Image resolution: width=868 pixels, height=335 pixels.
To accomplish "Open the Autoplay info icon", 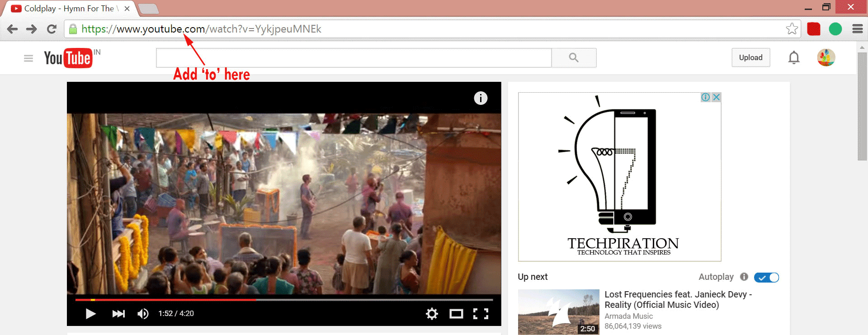I will point(744,277).
